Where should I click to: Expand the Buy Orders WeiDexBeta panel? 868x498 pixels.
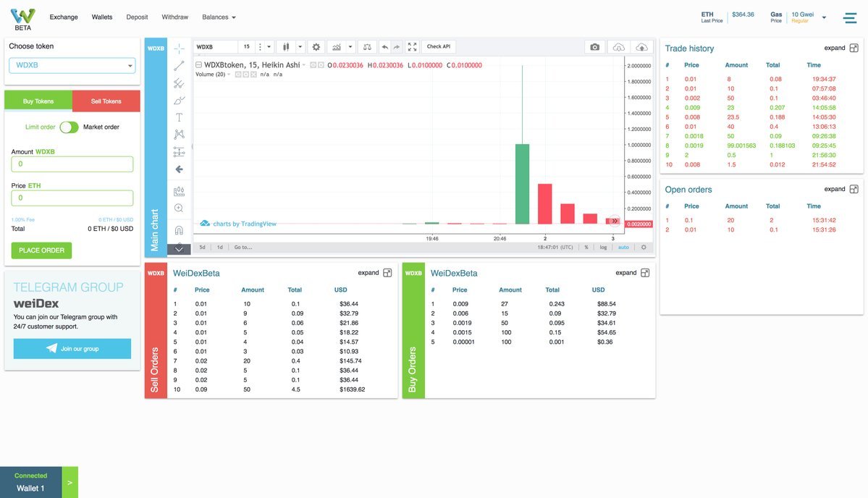[x=633, y=273]
